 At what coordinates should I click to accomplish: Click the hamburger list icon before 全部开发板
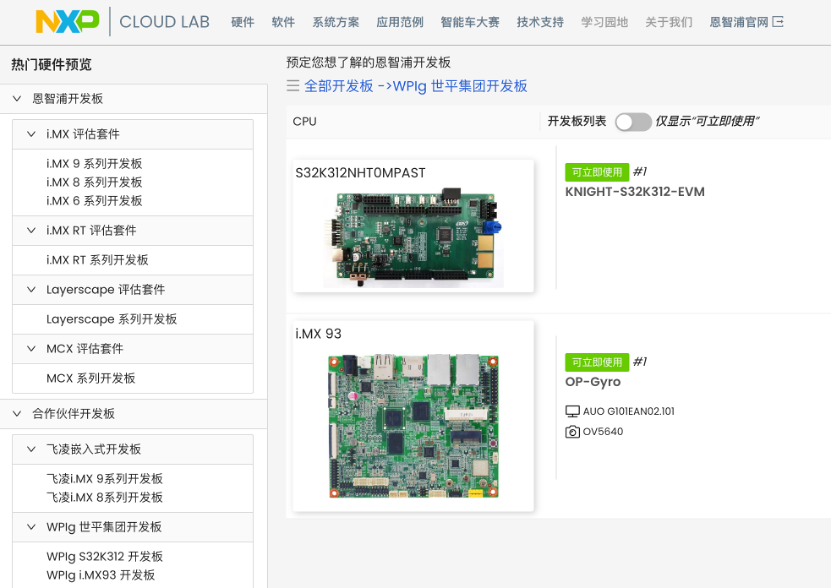point(293,85)
